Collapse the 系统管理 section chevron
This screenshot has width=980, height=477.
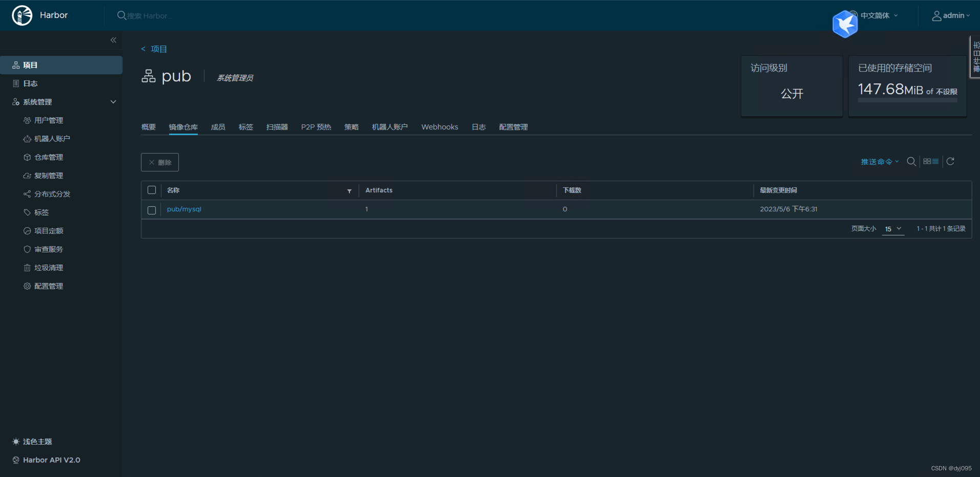[113, 102]
